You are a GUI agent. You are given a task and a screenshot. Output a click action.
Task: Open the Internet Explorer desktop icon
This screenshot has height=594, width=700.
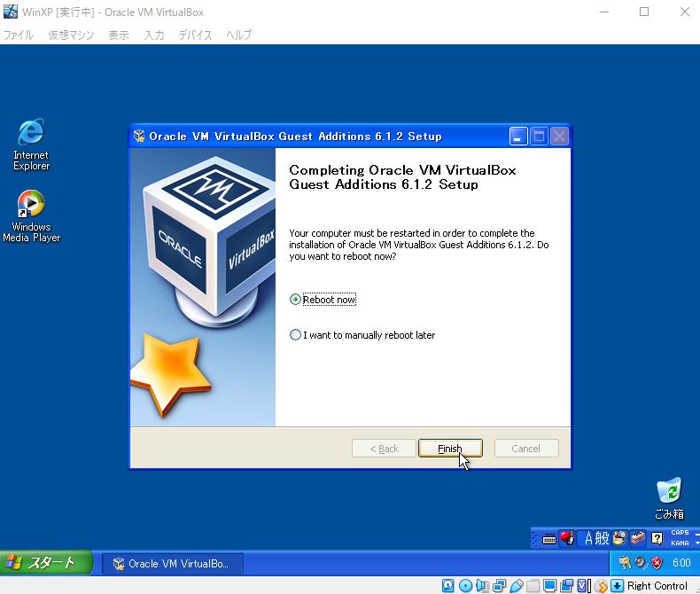(31, 144)
